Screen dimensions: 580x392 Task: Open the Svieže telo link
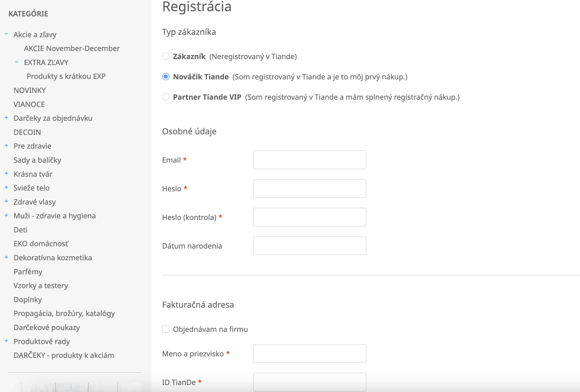(32, 188)
